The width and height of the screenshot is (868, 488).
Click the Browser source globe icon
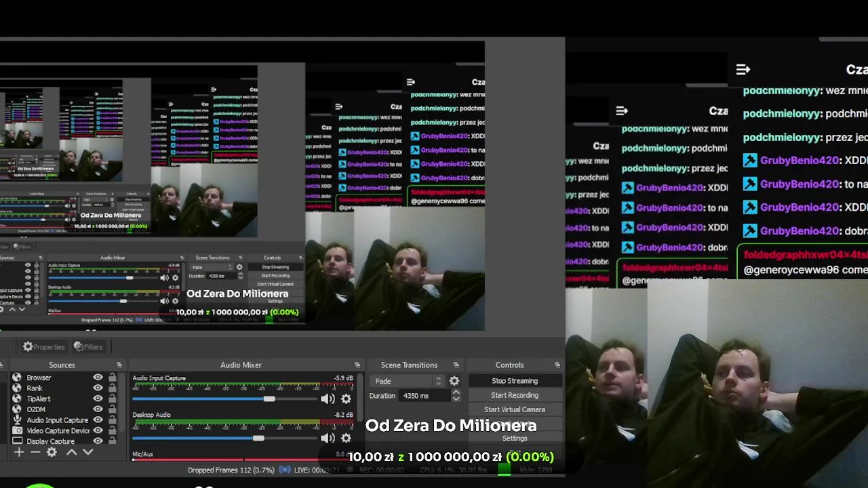coord(17,378)
